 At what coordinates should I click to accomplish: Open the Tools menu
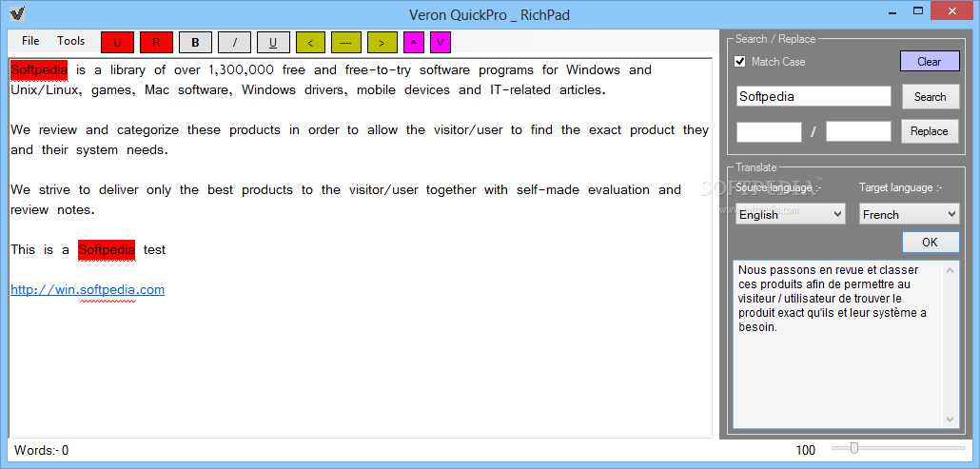[x=71, y=41]
